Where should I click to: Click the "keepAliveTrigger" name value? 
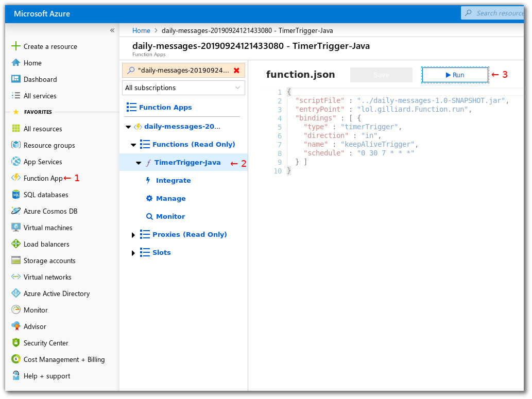coord(377,144)
